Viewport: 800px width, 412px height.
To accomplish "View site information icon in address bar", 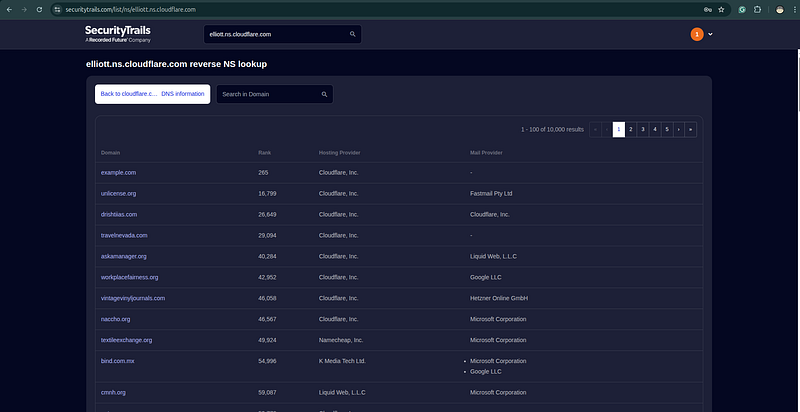I will click(x=58, y=10).
